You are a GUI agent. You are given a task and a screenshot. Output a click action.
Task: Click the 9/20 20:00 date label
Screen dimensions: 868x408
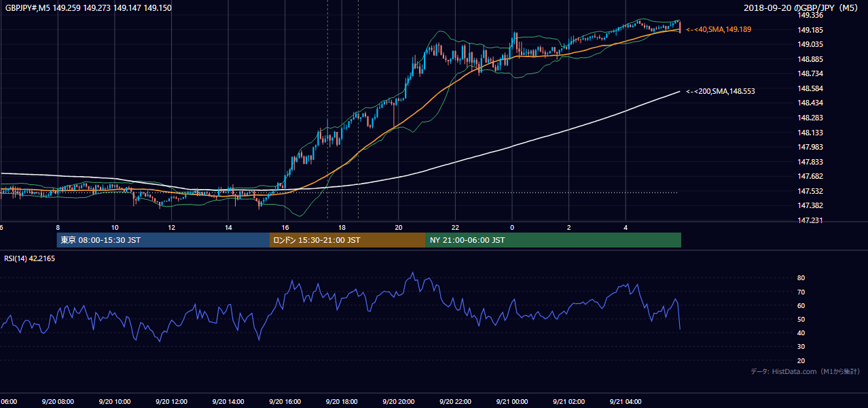pyautogui.click(x=398, y=402)
